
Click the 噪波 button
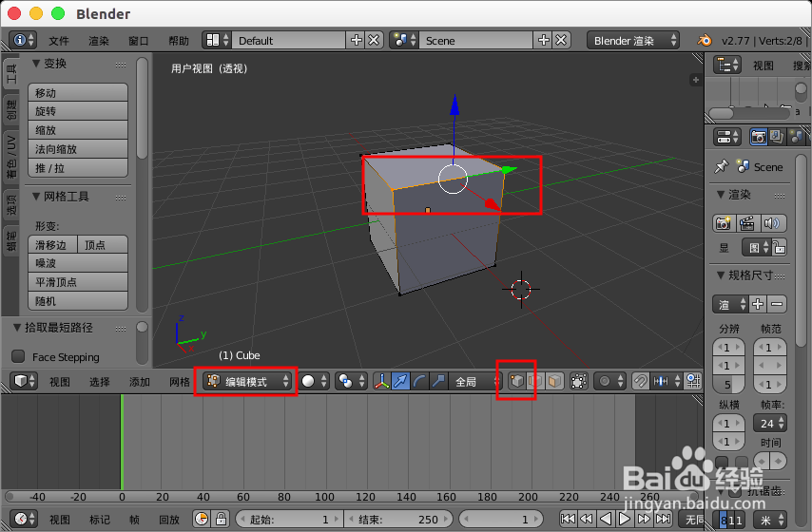[x=78, y=263]
